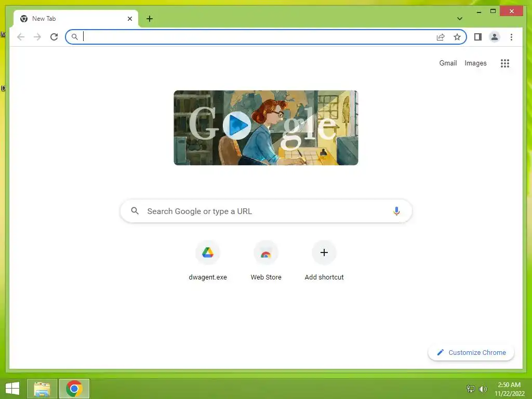Click the Chrome taskbar icon
Viewport: 532px width, 399px height.
click(x=74, y=389)
